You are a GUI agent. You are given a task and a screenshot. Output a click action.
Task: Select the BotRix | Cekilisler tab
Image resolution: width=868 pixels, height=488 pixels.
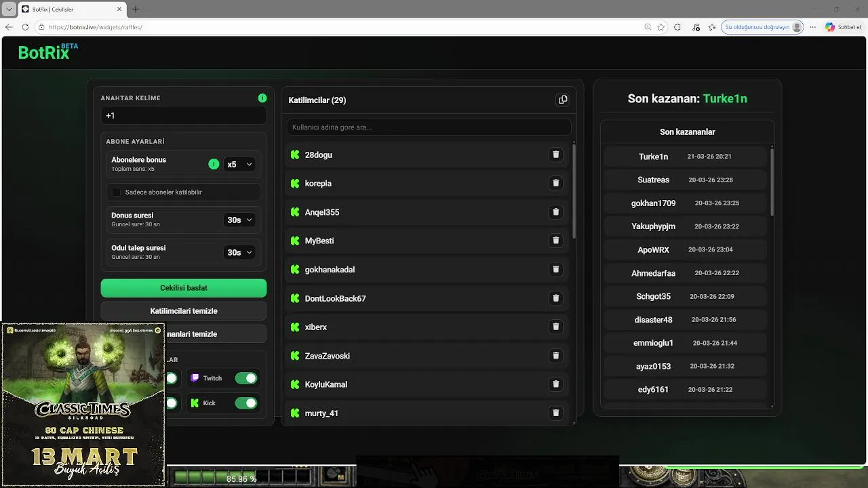[x=71, y=9]
